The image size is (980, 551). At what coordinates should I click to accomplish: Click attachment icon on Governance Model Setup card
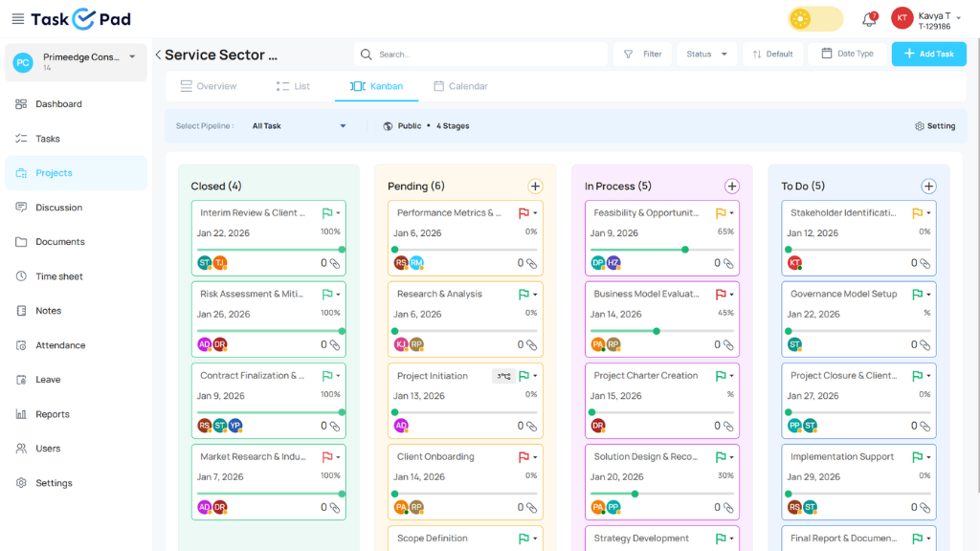click(x=925, y=344)
